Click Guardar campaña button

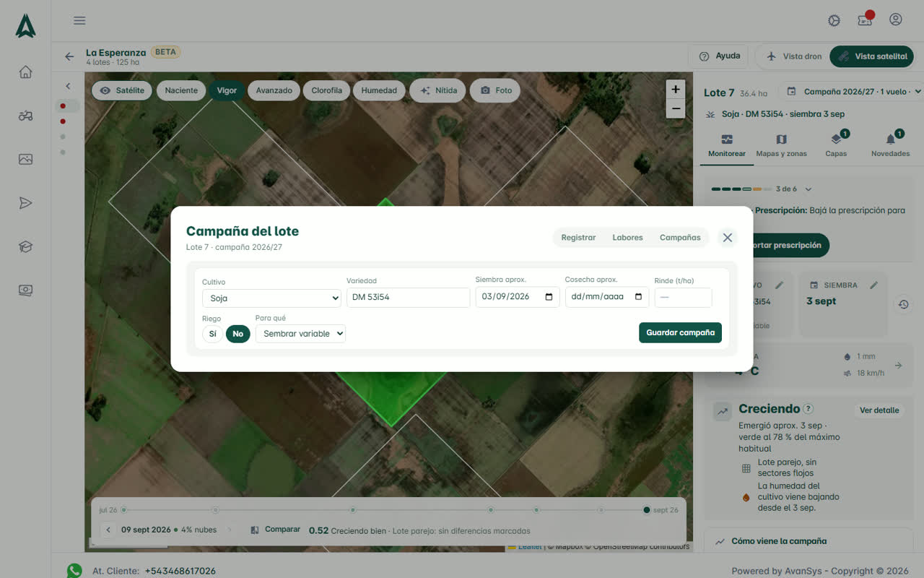(680, 332)
